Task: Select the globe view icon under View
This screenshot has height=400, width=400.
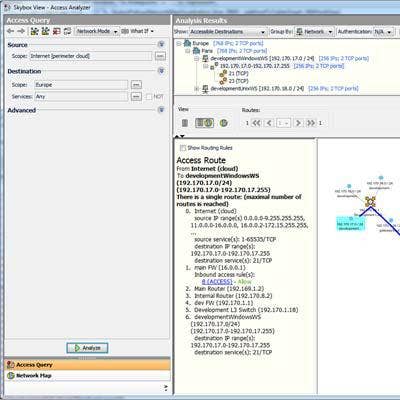Action: pos(224,123)
